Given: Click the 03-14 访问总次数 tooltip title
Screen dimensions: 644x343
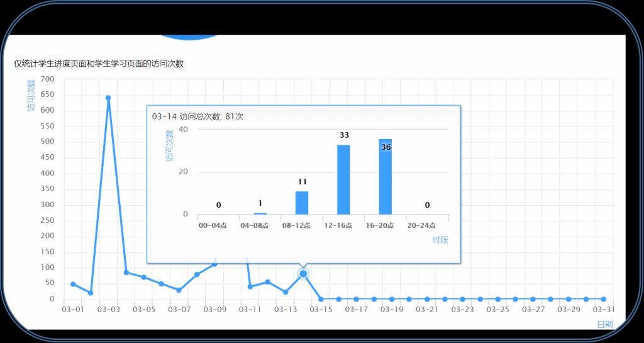Looking at the screenshot, I should pyautogui.click(x=197, y=116).
